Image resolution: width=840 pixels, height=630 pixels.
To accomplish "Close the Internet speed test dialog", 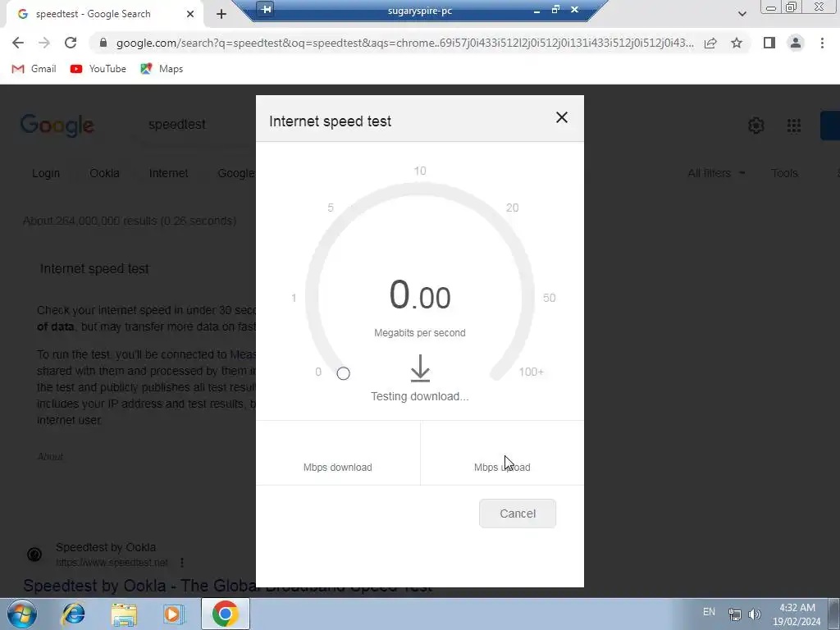I will [x=561, y=117].
